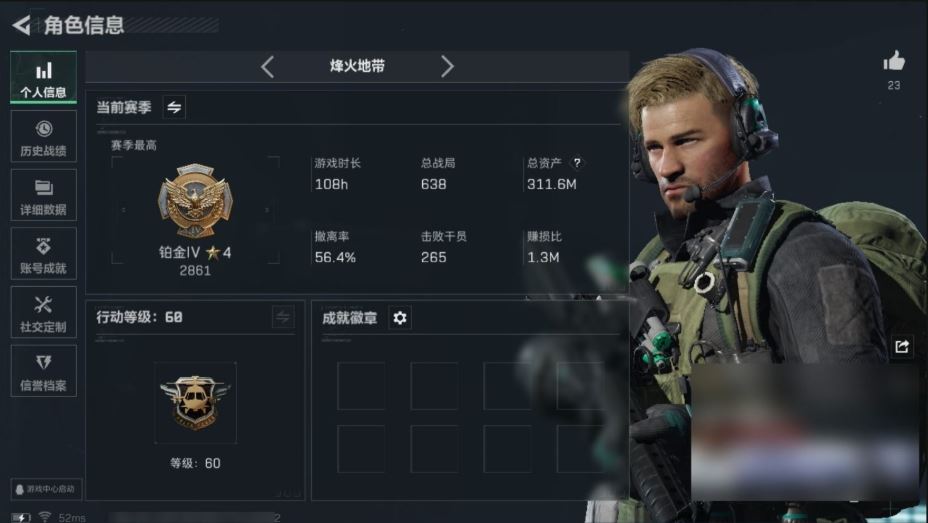This screenshot has height=523, width=928.
Task: Click the 铂金IV eagle rank badge
Action: pyautogui.click(x=195, y=201)
